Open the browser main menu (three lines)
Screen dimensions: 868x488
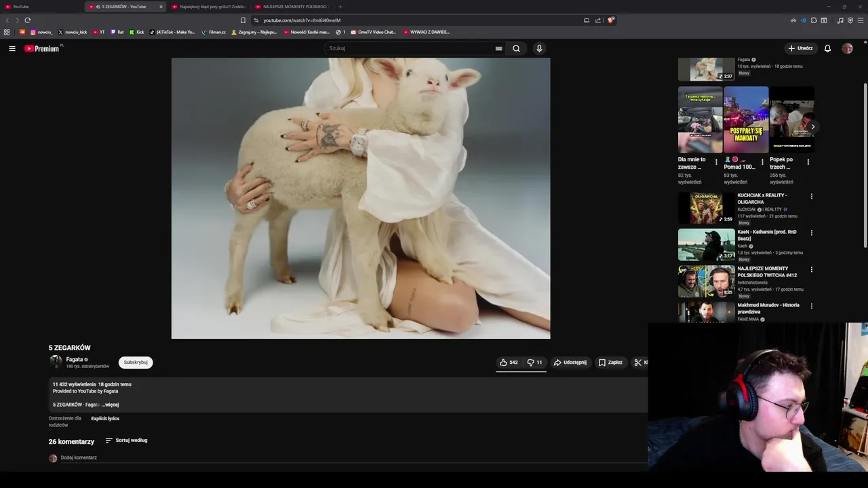(861, 20)
